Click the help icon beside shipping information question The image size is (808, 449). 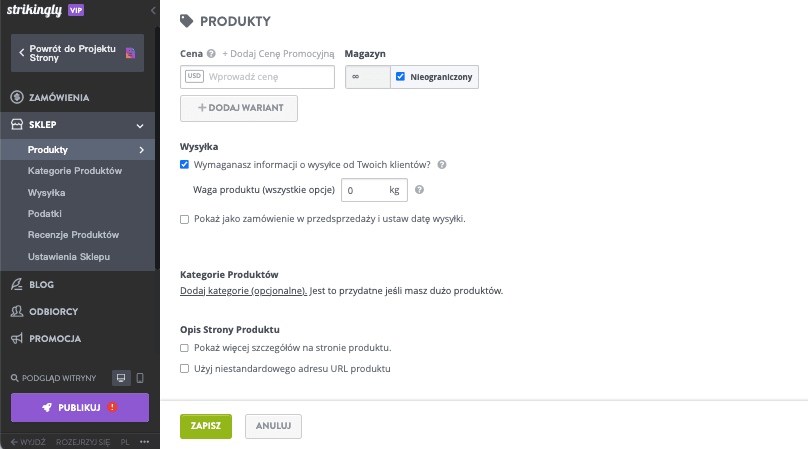click(442, 164)
